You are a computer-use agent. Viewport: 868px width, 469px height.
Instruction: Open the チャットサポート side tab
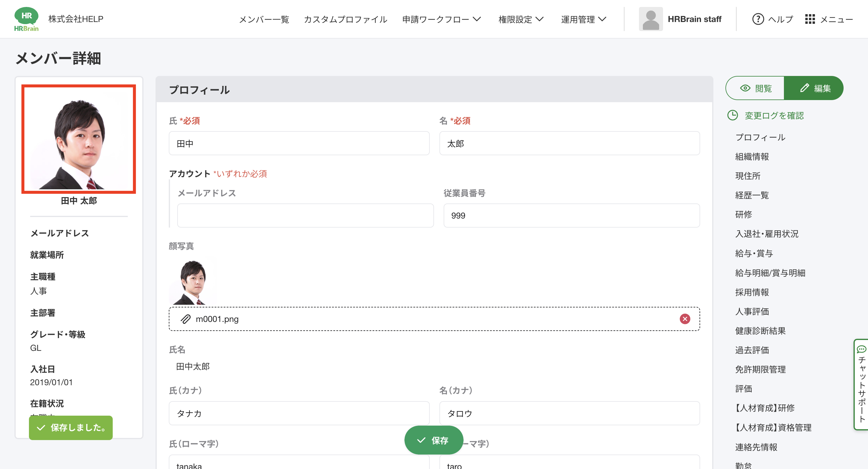861,384
